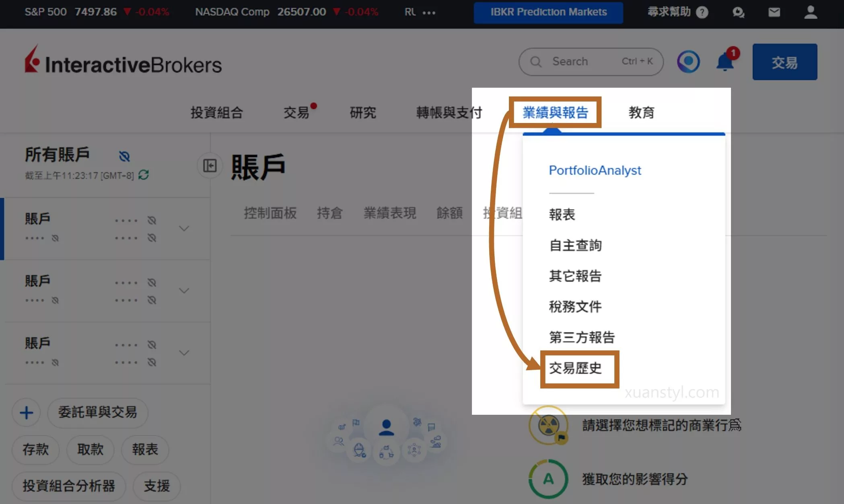The image size is (844, 504).
Task: Expand the third 賬戶 row chevron
Action: [x=184, y=353]
